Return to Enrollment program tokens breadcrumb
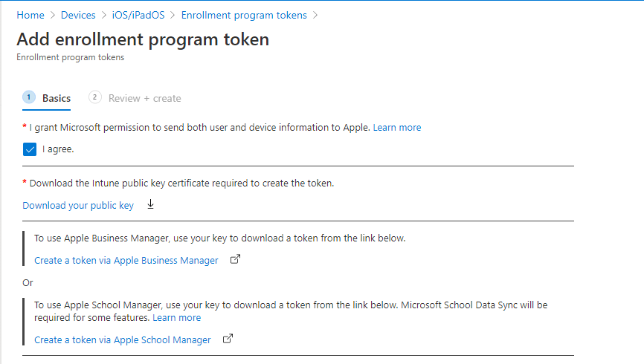The height and width of the screenshot is (364, 644). point(244,15)
